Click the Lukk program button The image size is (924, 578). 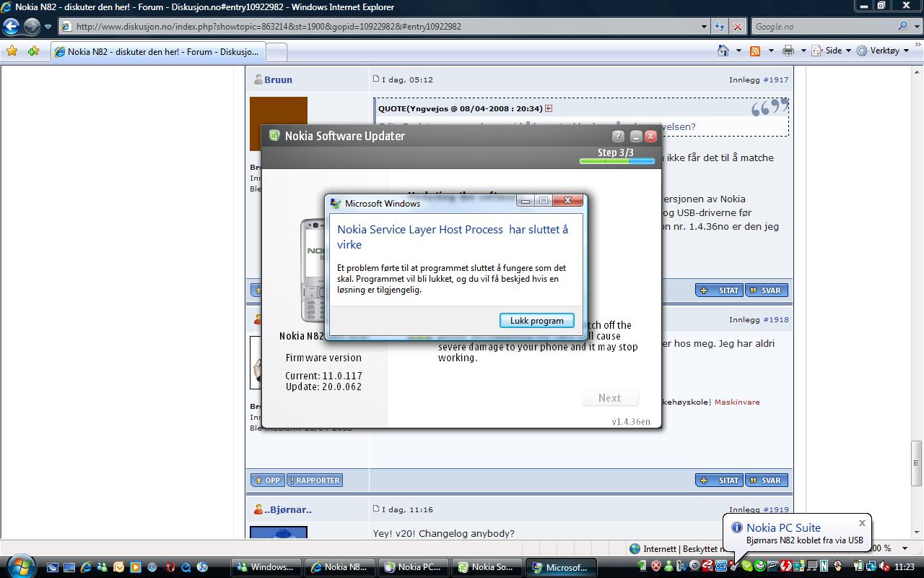536,321
